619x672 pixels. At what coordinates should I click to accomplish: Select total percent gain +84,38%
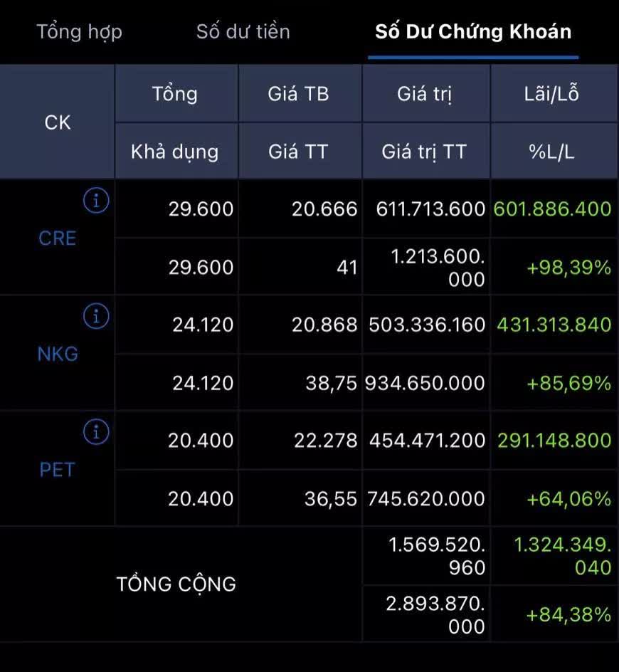pyautogui.click(x=568, y=614)
